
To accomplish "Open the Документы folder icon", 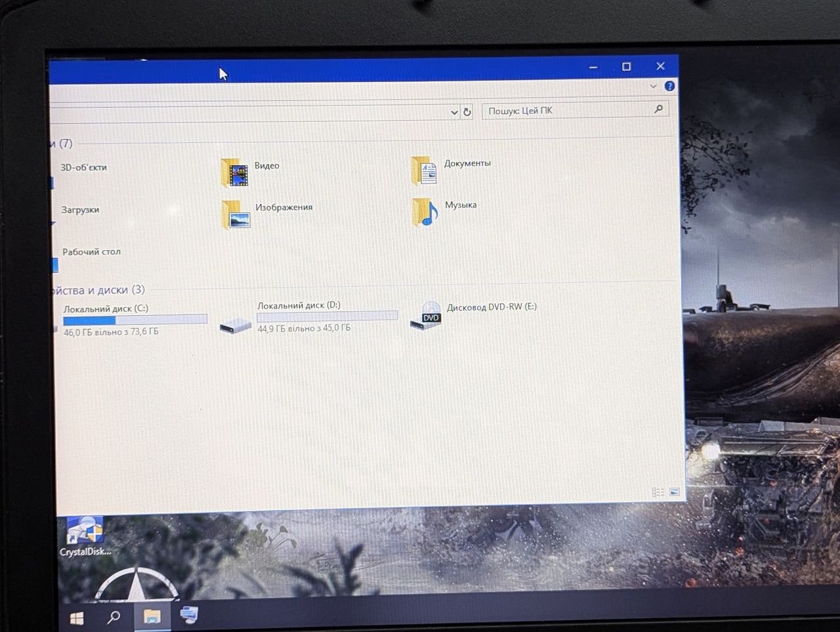I will [424, 171].
